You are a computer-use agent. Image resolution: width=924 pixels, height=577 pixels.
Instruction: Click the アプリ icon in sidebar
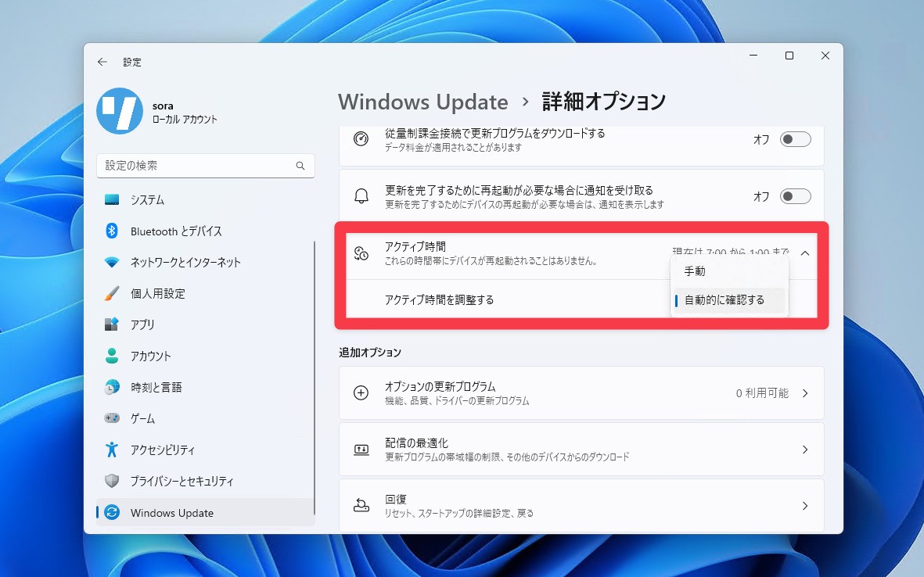(112, 324)
